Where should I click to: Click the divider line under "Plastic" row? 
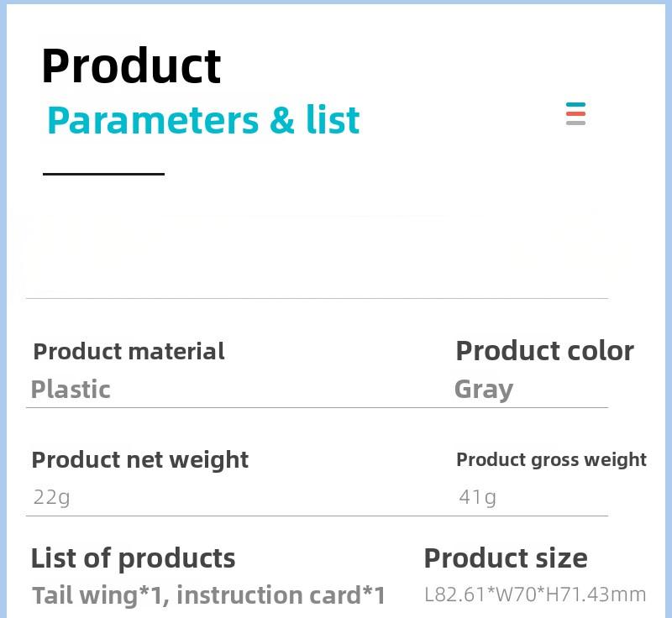point(317,408)
